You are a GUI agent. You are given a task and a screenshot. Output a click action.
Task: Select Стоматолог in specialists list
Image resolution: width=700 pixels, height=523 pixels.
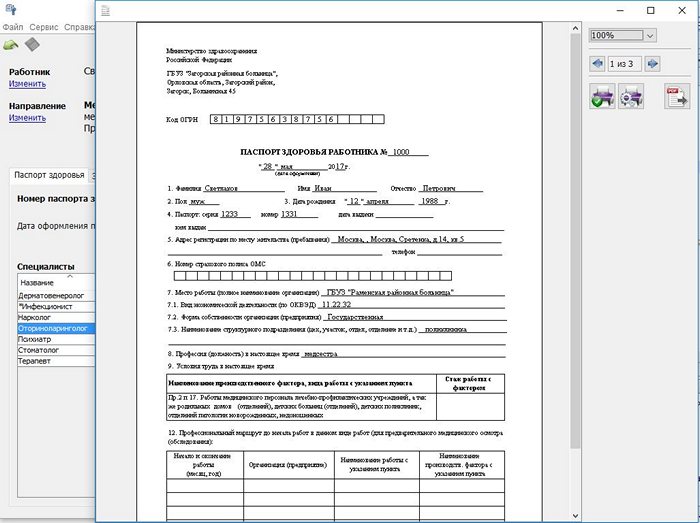tap(56, 350)
